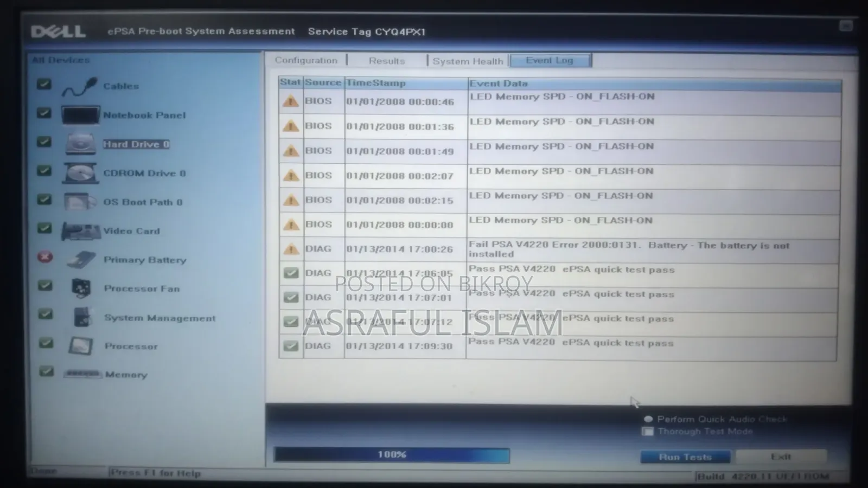Click warning icon for battery error DIAG event
The image size is (868, 488).
291,249
